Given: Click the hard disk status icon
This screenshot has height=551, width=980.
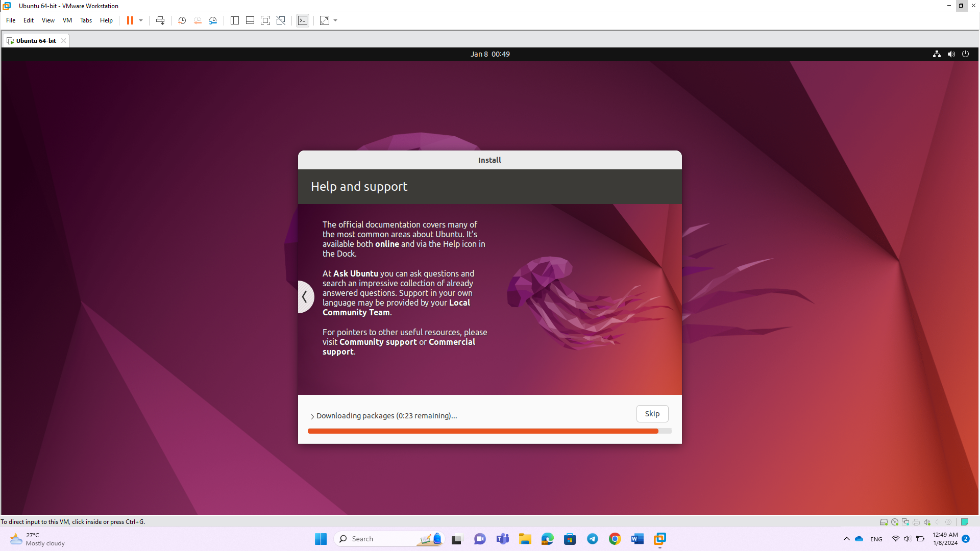Looking at the screenshot, I should (884, 522).
